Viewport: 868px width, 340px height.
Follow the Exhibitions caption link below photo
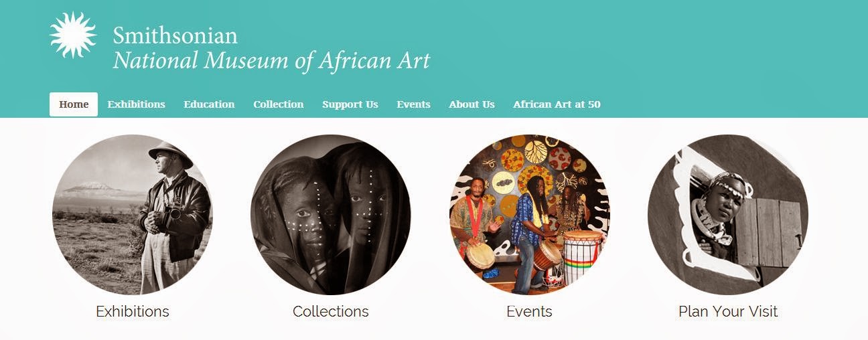tap(133, 311)
